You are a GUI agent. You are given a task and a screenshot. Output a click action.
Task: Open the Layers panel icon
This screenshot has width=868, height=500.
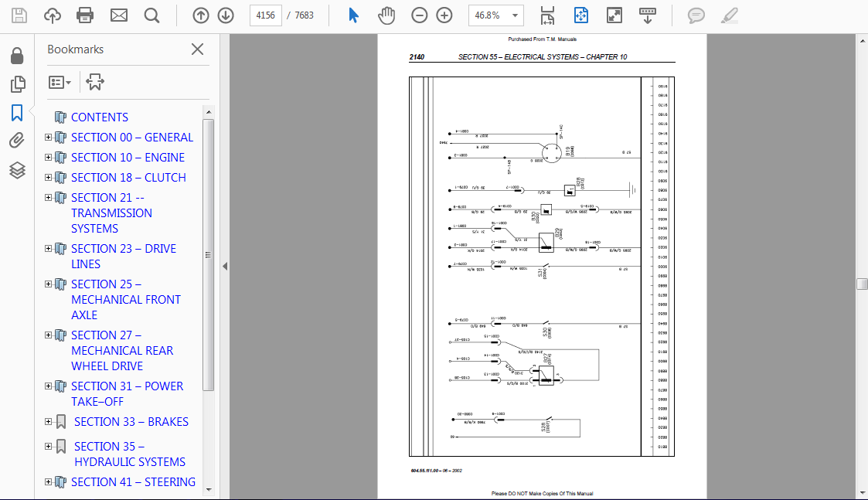pyautogui.click(x=17, y=170)
